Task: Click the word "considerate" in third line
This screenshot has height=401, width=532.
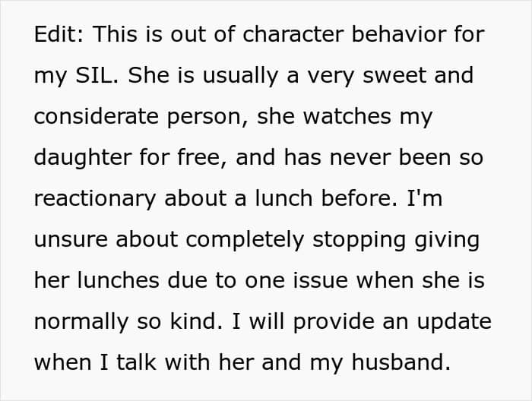Action: pos(96,116)
